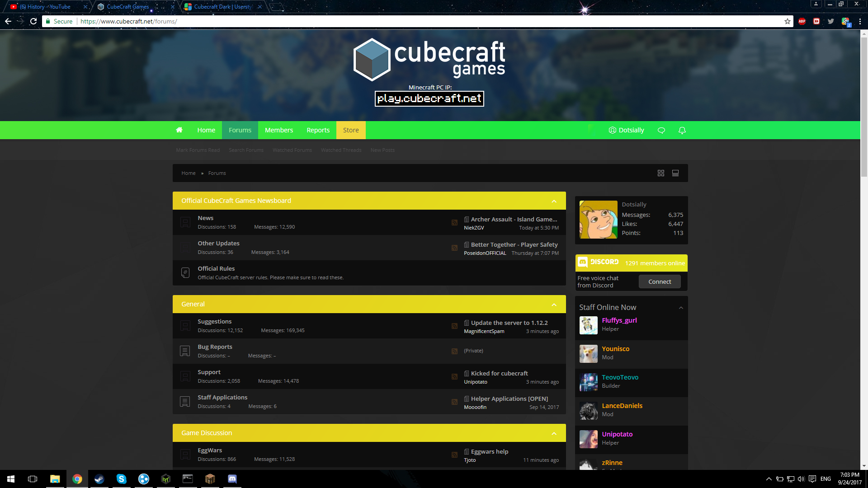Click Dotsially profile avatar in sidebar
868x488 pixels.
[x=598, y=220]
